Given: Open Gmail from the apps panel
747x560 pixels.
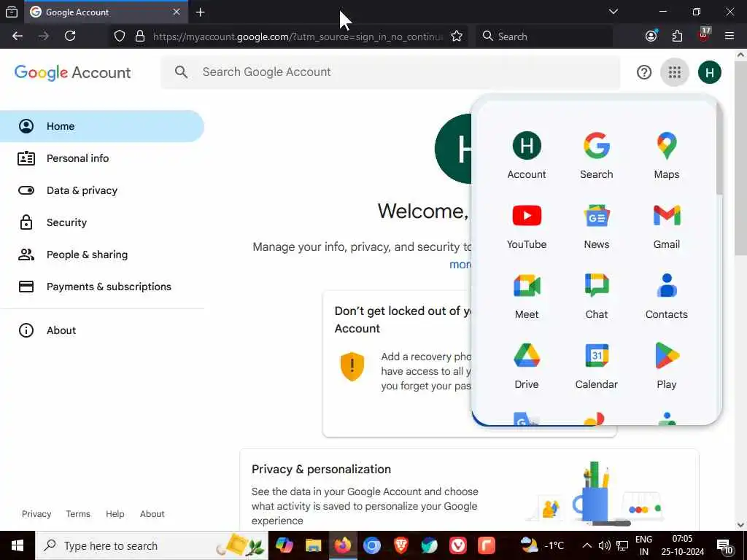Looking at the screenshot, I should coord(667,226).
